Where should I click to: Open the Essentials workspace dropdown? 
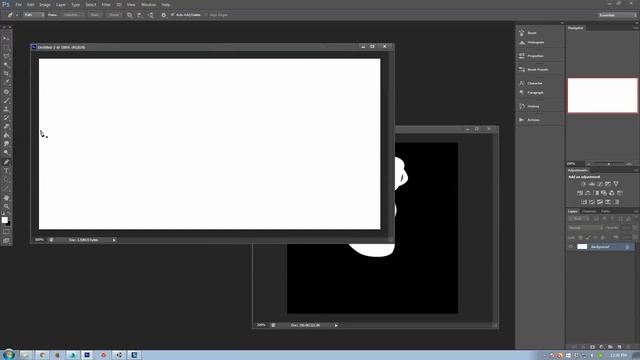[617, 15]
